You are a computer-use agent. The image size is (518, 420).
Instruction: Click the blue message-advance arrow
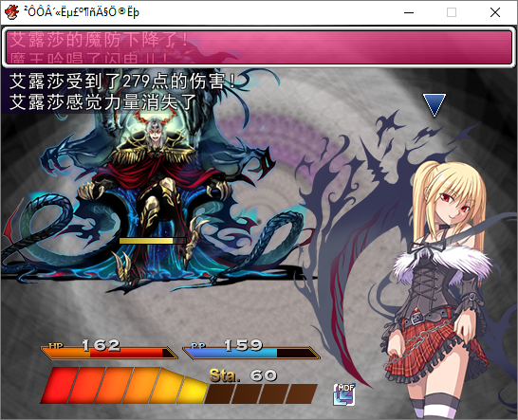click(x=435, y=105)
